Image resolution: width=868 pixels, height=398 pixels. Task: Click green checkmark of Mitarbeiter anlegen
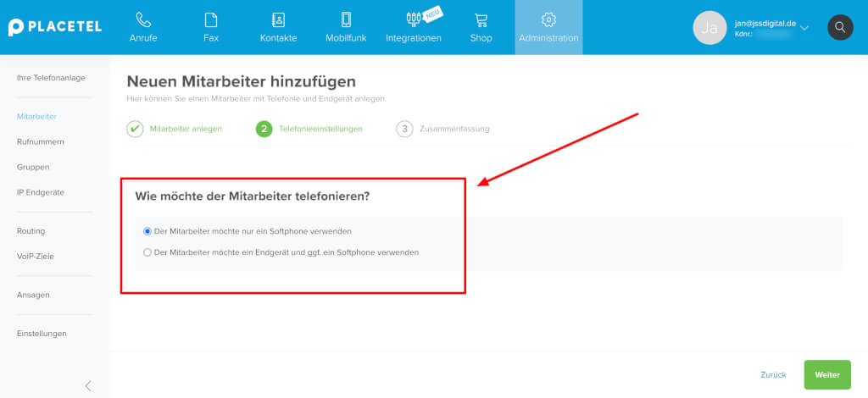click(135, 129)
